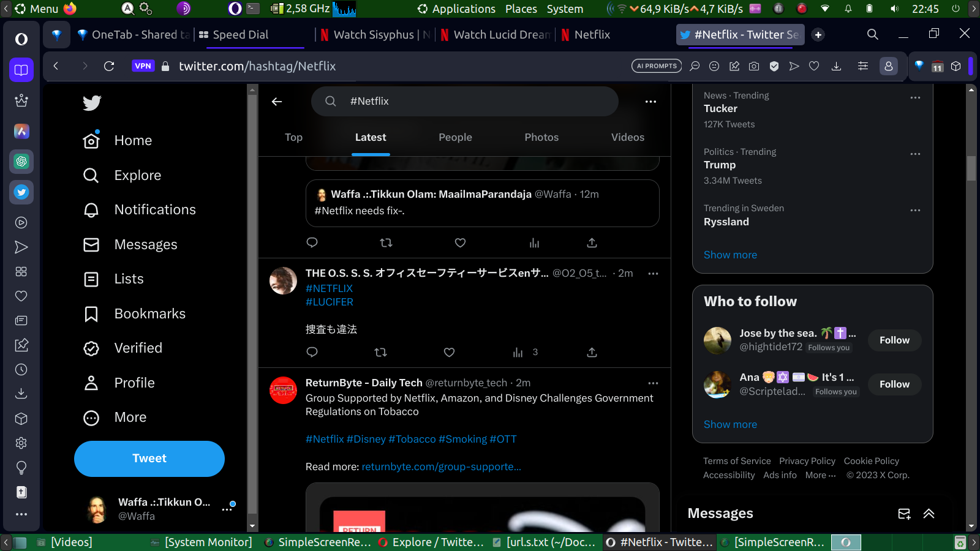This screenshot has width=980, height=551.
Task: Click the #Netflix search input field
Action: [x=464, y=102]
